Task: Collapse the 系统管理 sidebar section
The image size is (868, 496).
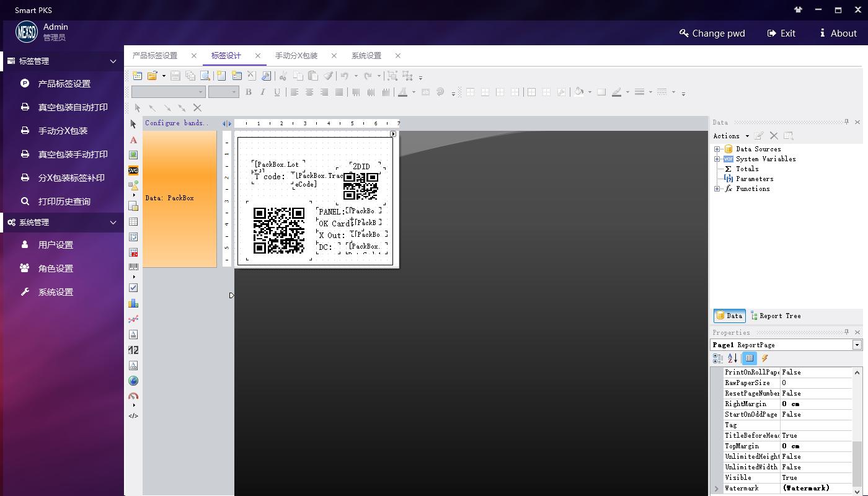Action: coord(113,223)
